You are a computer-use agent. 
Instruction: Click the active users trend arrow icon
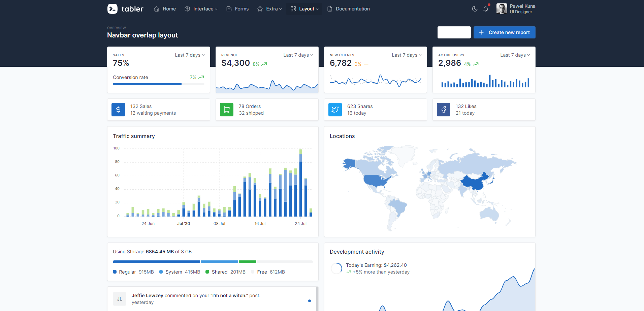pos(476,64)
